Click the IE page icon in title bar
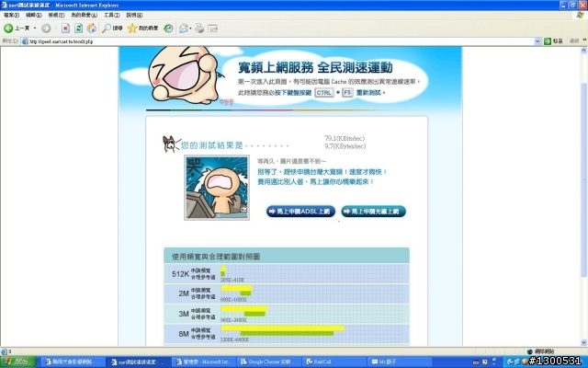The image size is (588, 368). [x=4, y=5]
